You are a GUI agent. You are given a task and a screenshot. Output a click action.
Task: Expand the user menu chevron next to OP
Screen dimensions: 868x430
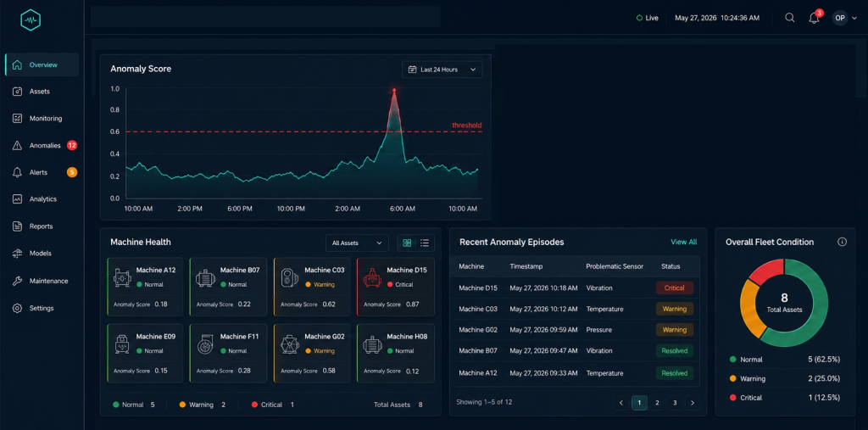pos(854,18)
